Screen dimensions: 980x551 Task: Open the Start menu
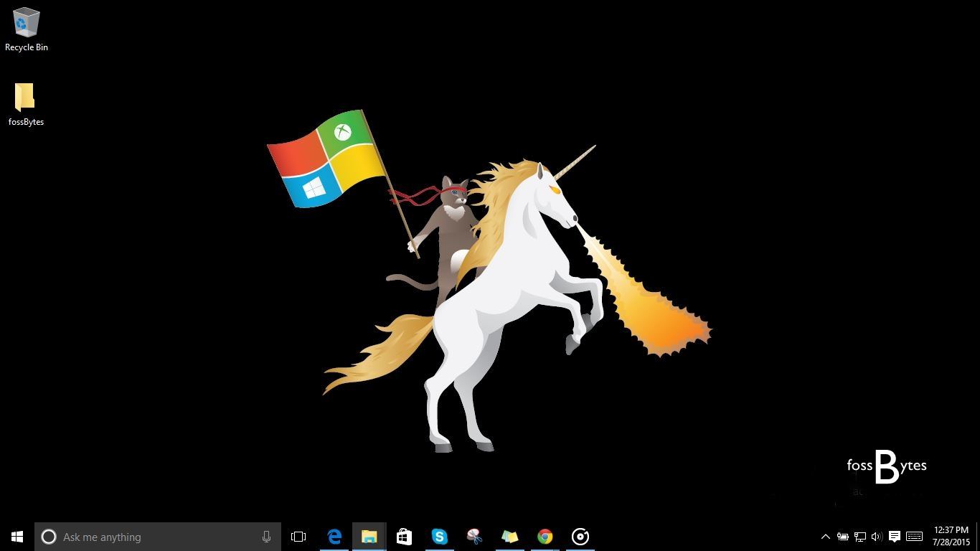(x=17, y=537)
